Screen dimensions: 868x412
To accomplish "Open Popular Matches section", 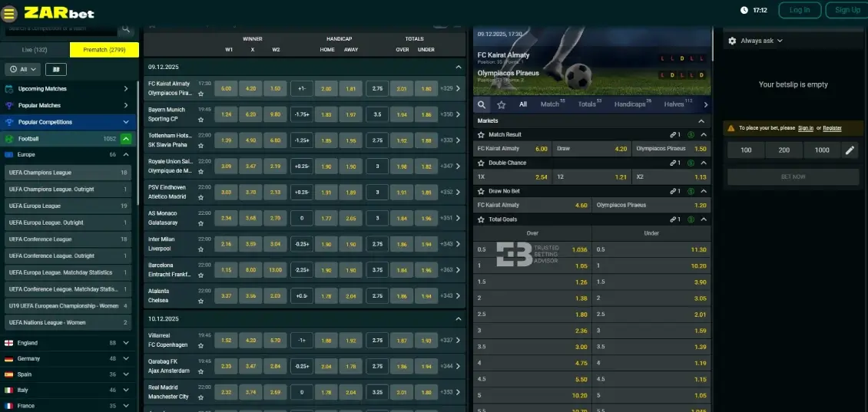I will (x=68, y=105).
